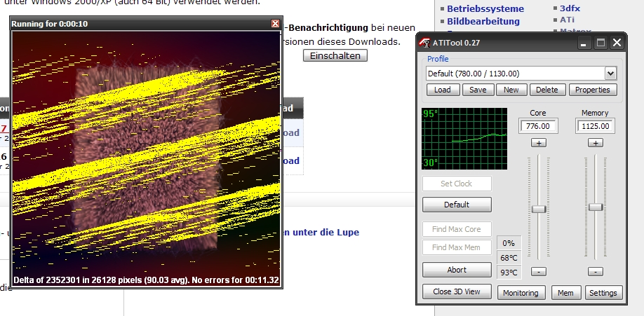This screenshot has height=316, width=644.
Task: Save the current profile
Action: 478,90
